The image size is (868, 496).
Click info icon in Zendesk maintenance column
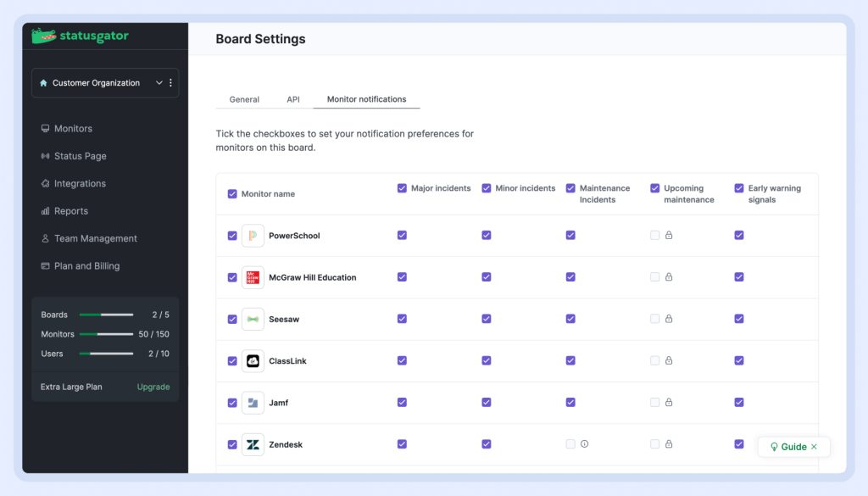(584, 444)
